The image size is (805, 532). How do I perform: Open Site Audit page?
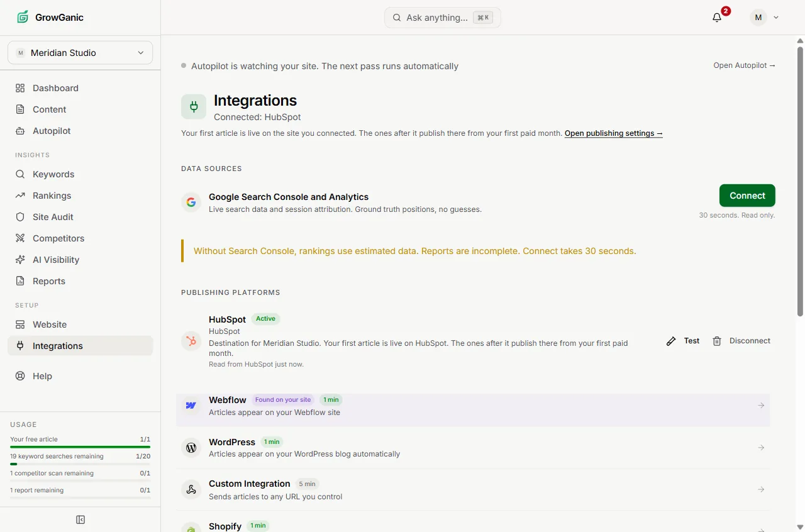point(80,217)
